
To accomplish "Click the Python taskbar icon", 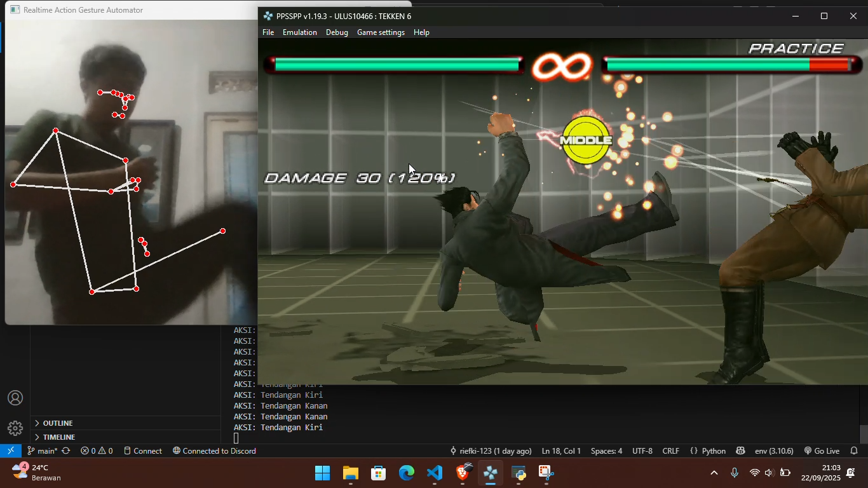I will point(519,473).
